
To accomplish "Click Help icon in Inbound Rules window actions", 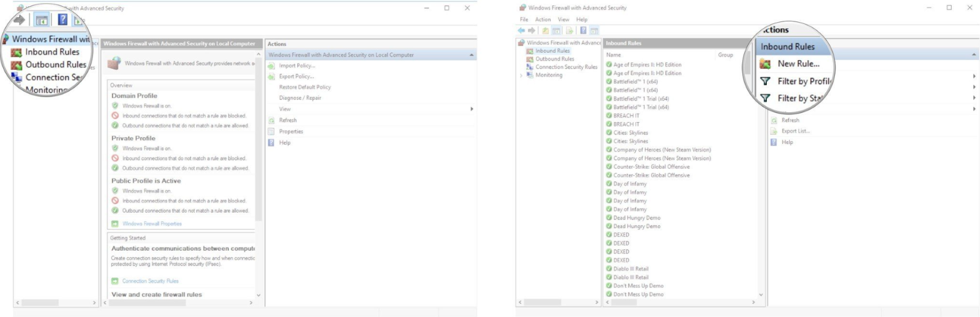I will [774, 142].
